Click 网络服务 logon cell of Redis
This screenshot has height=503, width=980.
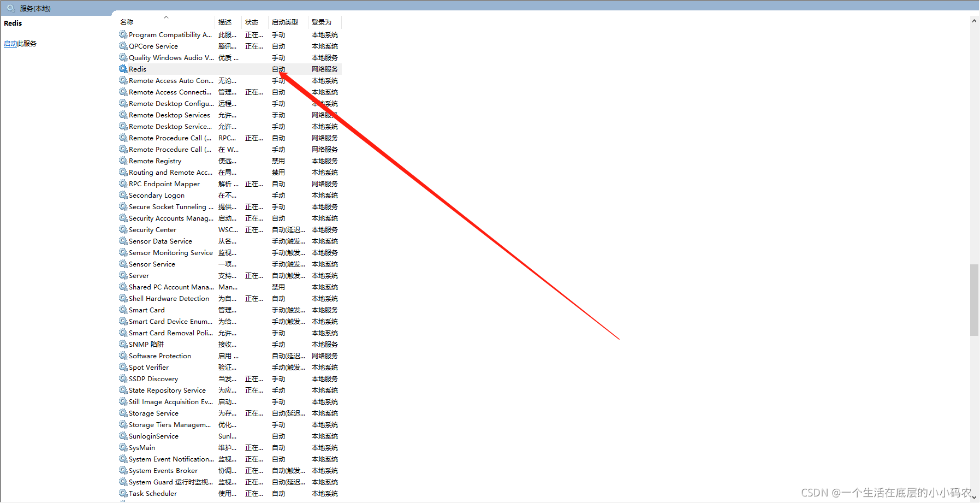click(x=325, y=69)
